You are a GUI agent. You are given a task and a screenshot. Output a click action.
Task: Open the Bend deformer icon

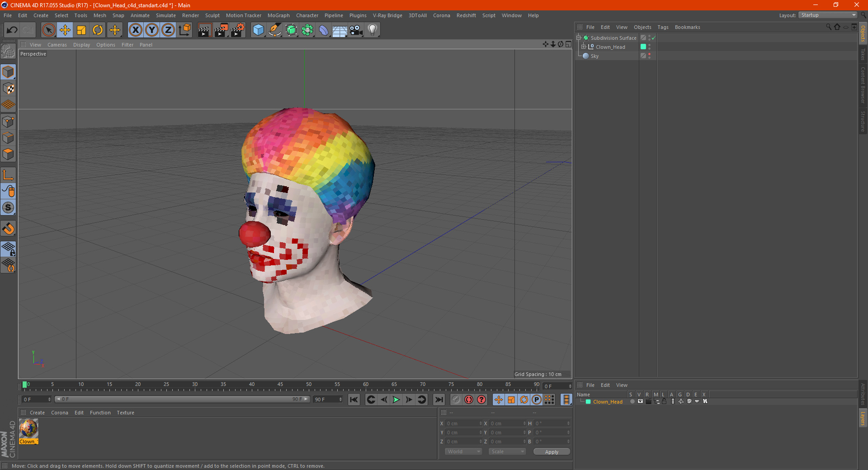(324, 30)
